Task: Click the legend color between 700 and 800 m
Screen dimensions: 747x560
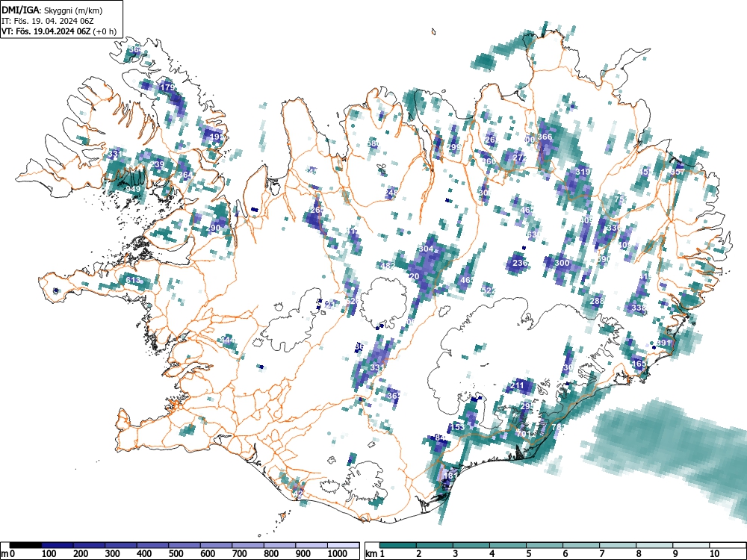Action: point(248,545)
